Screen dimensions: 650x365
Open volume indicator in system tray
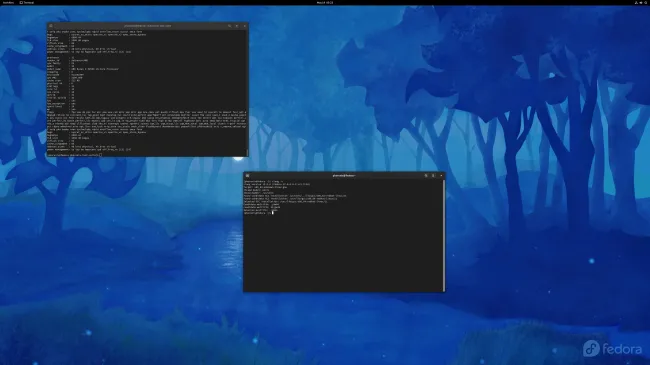click(641, 2)
